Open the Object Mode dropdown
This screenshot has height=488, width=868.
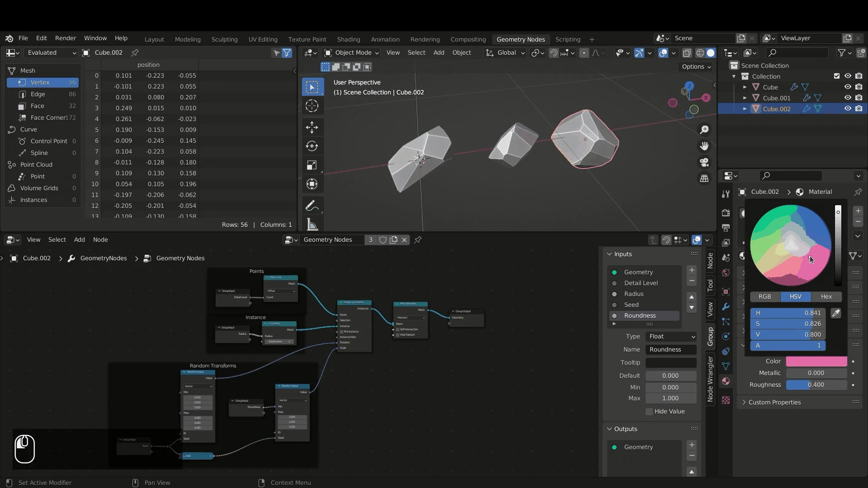coord(351,53)
